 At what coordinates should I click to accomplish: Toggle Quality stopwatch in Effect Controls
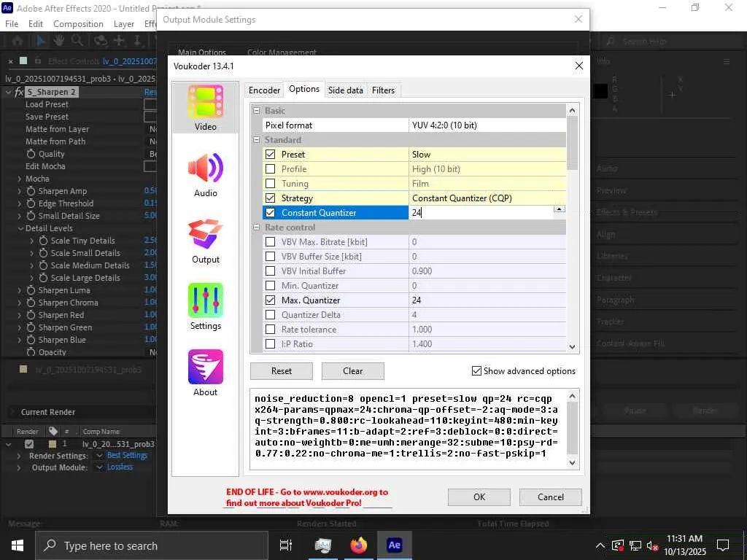31,154
